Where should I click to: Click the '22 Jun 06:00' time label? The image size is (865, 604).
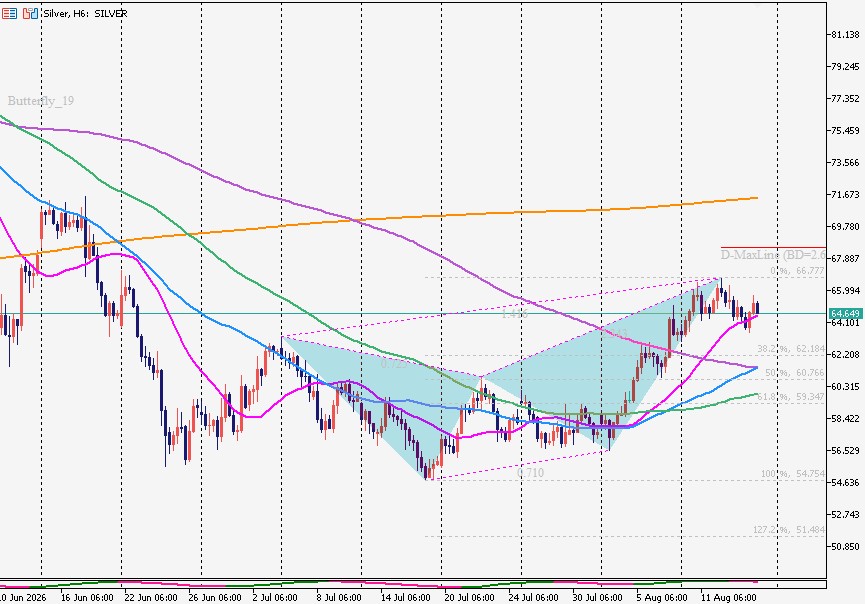coord(151,598)
